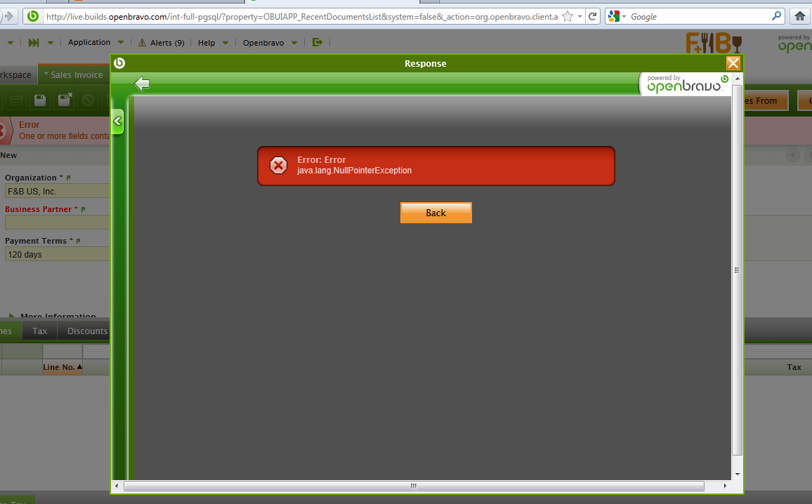Image resolution: width=812 pixels, height=504 pixels.
Task: Select the Tax child tab
Action: [x=39, y=331]
